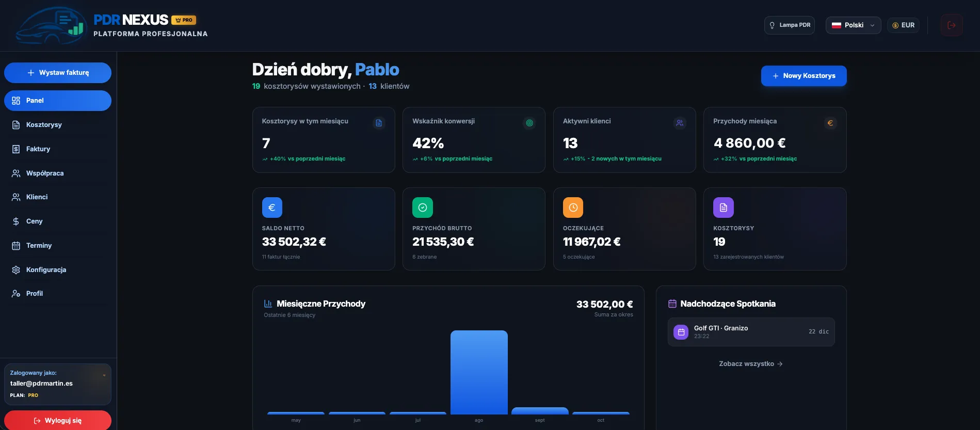The width and height of the screenshot is (980, 430).
Task: Click the purple document icon on Kosztorysy card
Action: [x=724, y=208]
